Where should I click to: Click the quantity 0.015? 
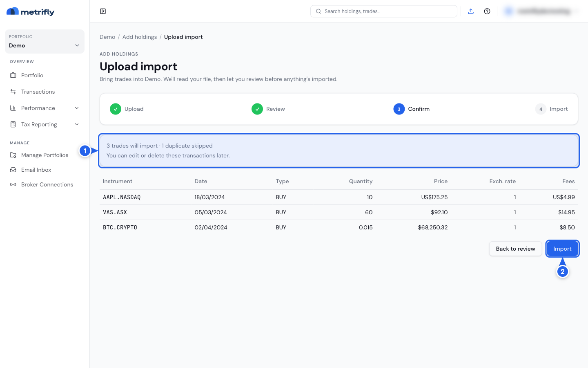pos(366,227)
